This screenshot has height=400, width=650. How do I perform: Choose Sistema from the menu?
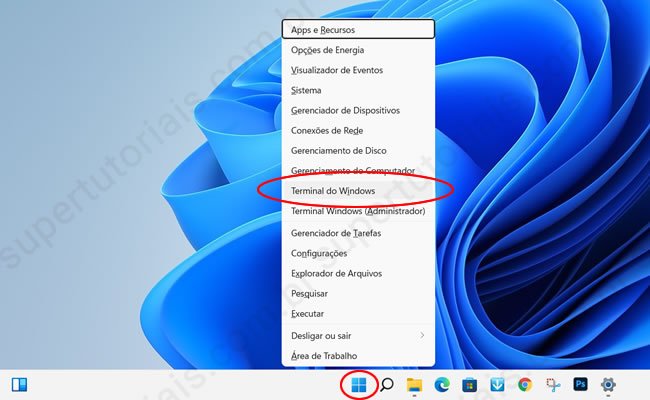[x=358, y=90]
